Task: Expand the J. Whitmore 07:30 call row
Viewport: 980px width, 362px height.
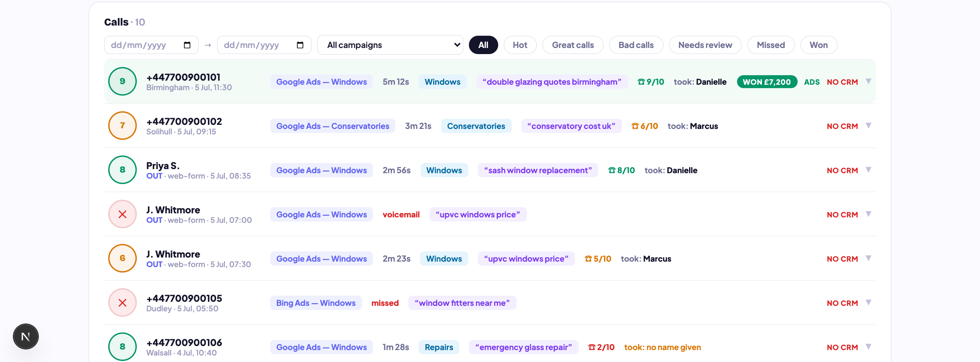Action: click(868, 258)
